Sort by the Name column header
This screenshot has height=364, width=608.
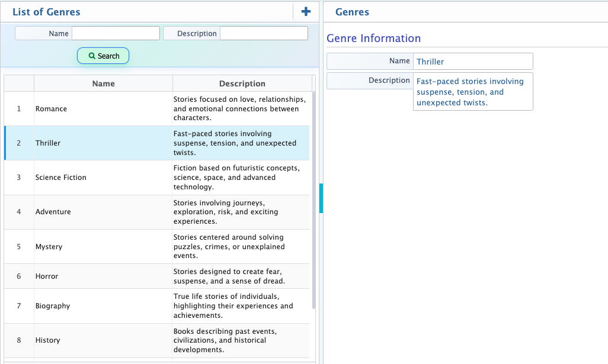pos(103,83)
